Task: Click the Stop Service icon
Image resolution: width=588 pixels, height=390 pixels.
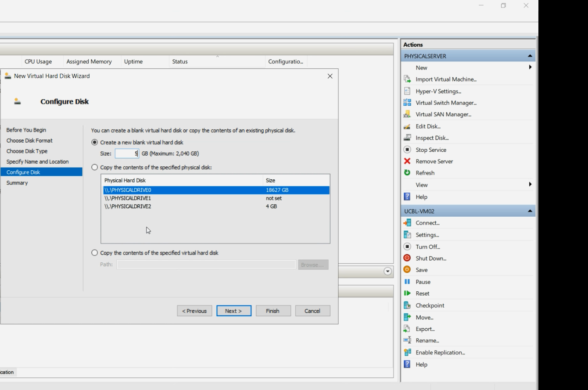Action: coord(407,150)
